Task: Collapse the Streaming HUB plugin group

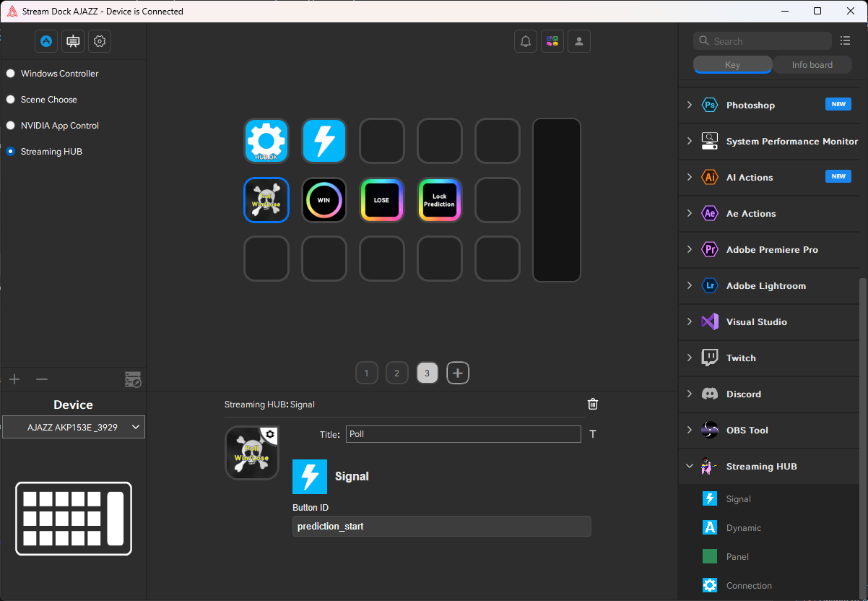Action: pyautogui.click(x=690, y=466)
